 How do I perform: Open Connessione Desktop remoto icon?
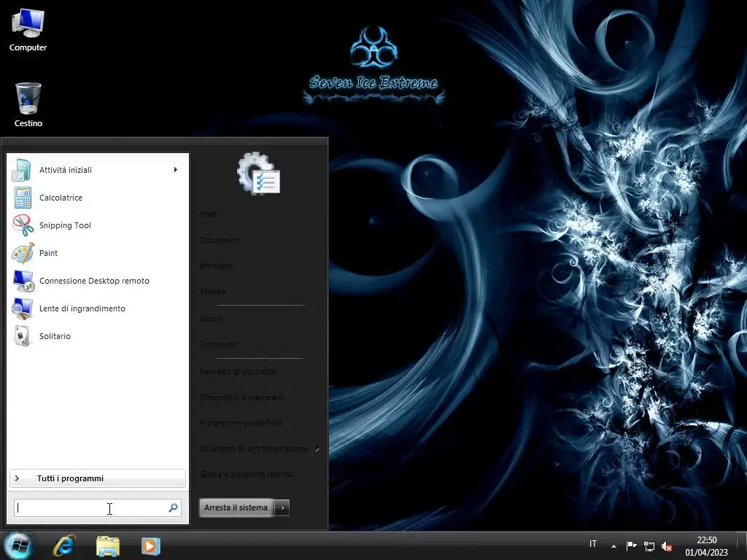click(23, 281)
